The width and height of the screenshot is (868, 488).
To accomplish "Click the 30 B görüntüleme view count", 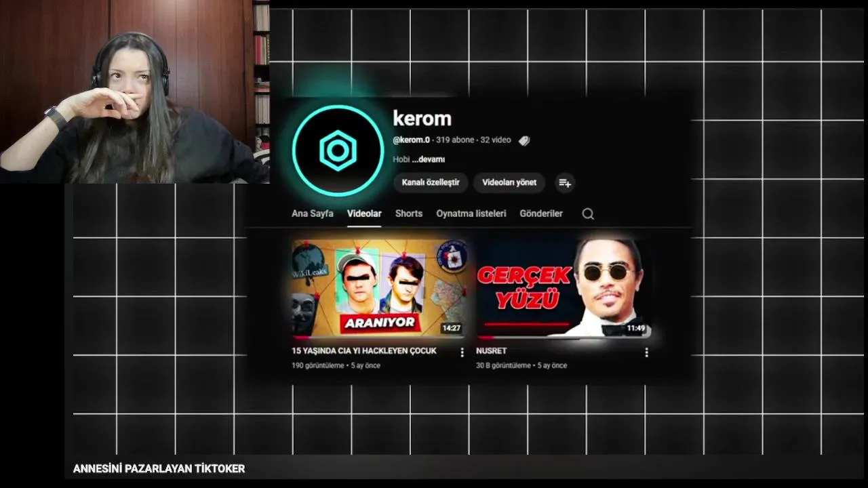I will point(503,365).
